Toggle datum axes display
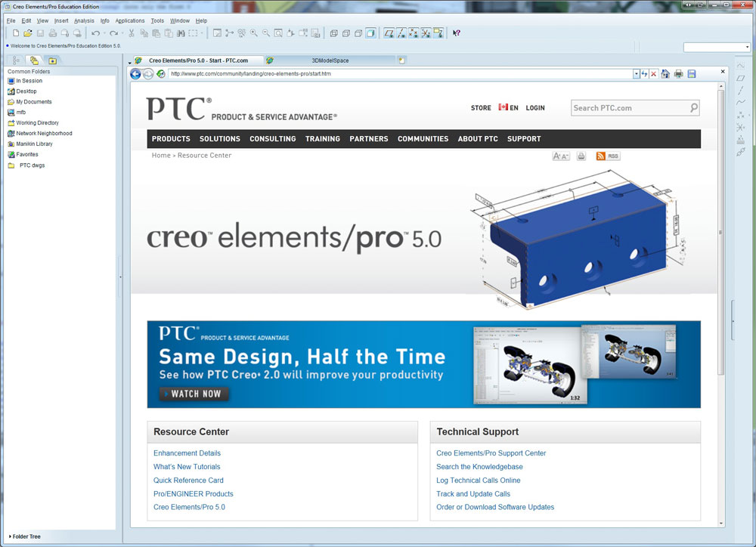The image size is (756, 547). coord(401,32)
